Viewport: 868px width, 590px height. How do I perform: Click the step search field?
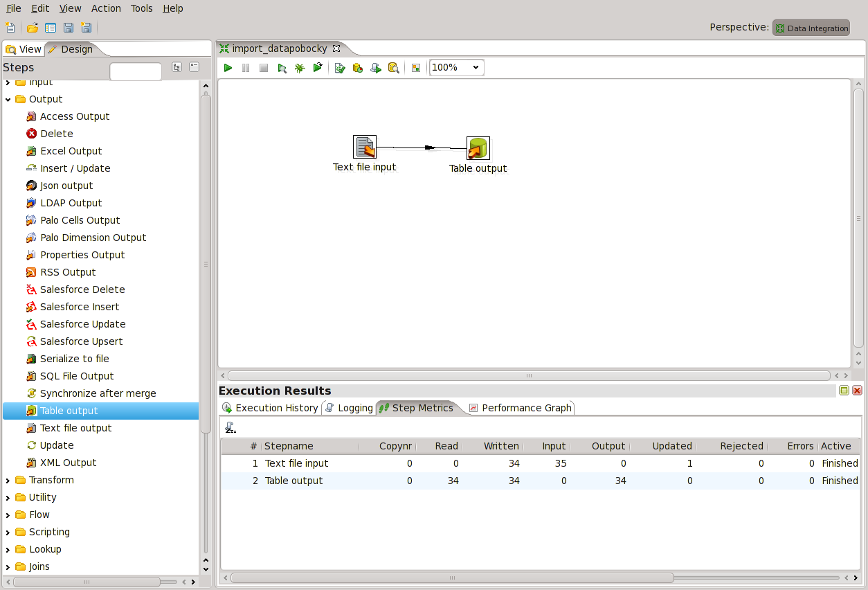click(x=136, y=71)
